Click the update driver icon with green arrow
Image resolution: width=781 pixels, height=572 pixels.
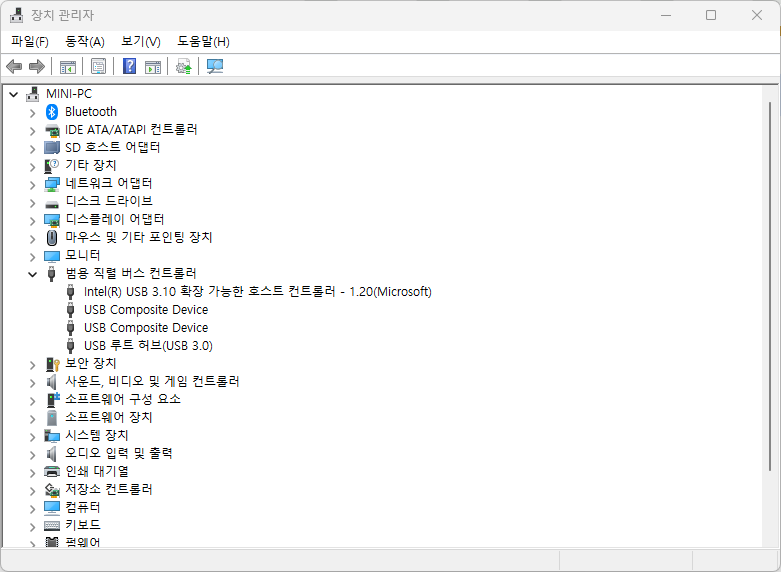click(184, 66)
